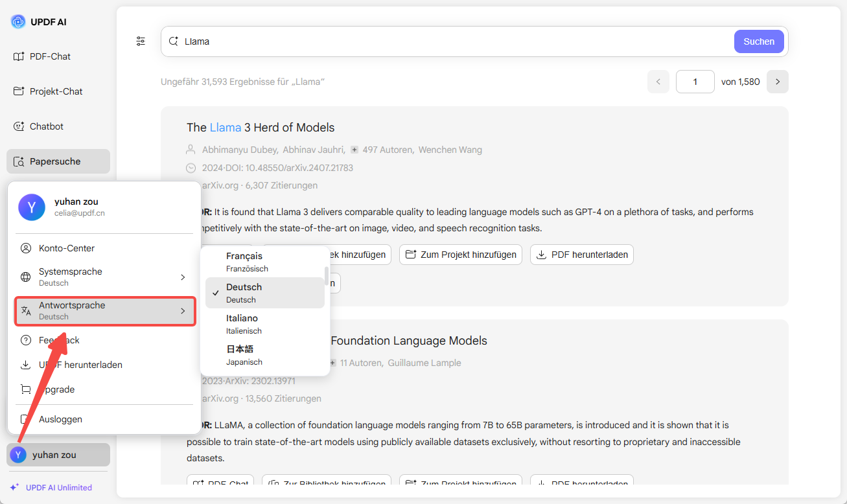This screenshot has height=504, width=847.
Task: Click UPDF AI Unlimited link
Action: (51, 487)
